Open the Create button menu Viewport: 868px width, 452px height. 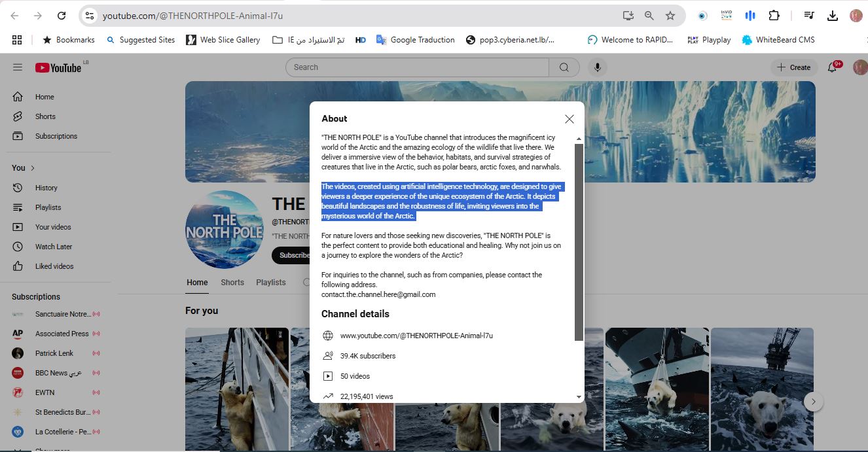point(793,67)
